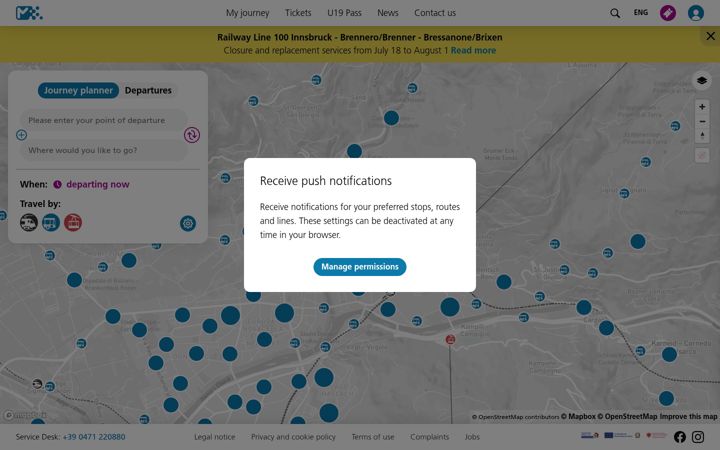Open the Contact us menu
The height and width of the screenshot is (450, 720).
[x=435, y=13]
